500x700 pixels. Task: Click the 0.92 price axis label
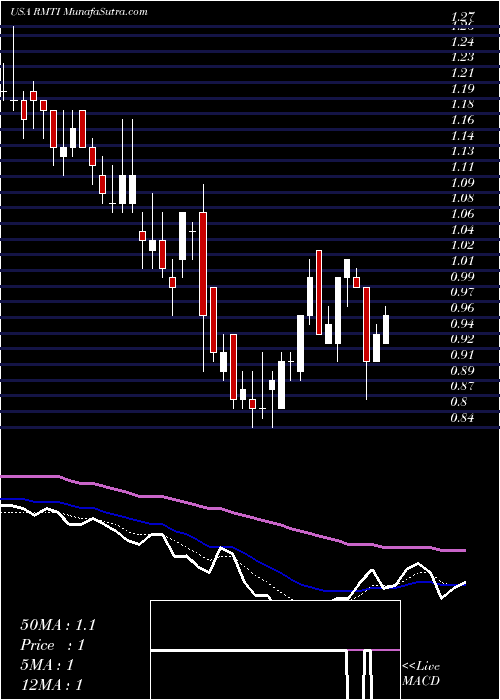[462, 339]
